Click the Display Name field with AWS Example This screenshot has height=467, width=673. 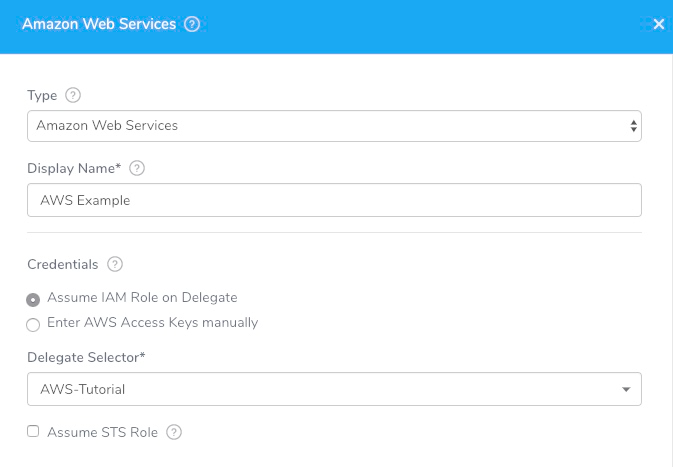pyautogui.click(x=334, y=200)
